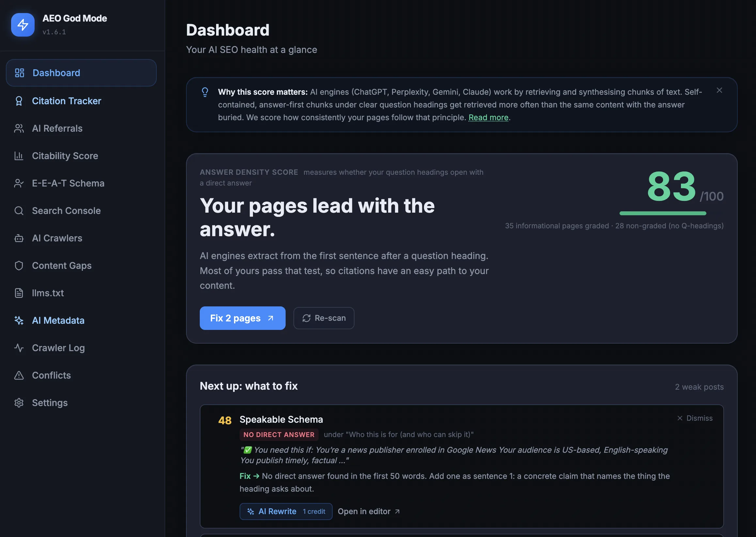Click the green score progress bar
756x537 pixels.
tap(663, 213)
